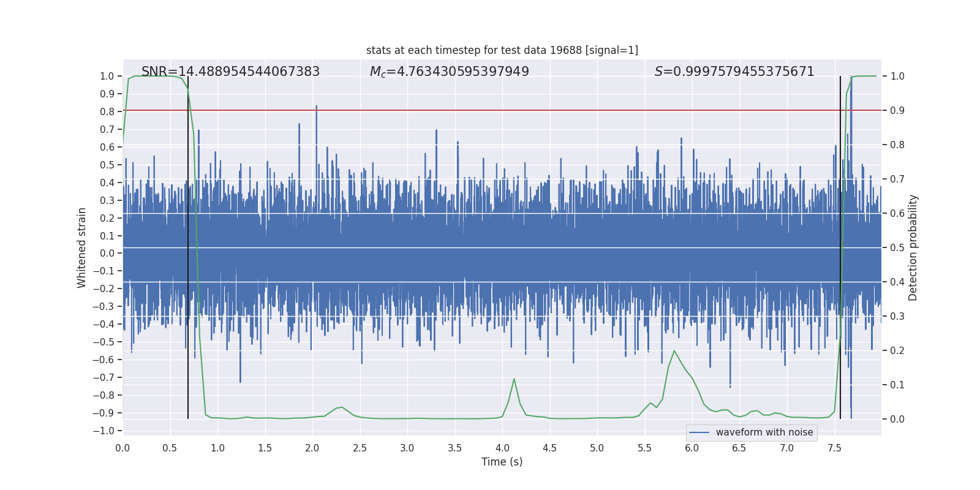The image size is (980, 490).
Task: Click the 4.0 tick label on the time axis
Action: coord(502,448)
